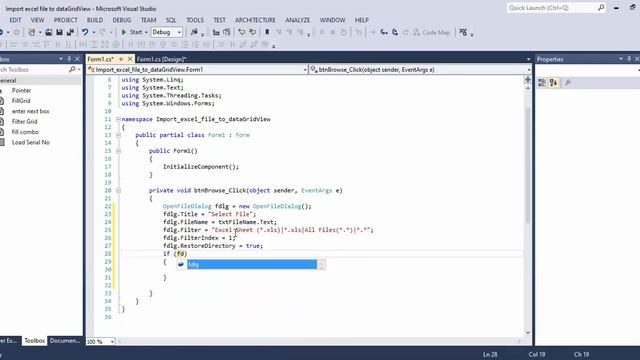
Task: Click the Code Map button
Action: coord(431,32)
